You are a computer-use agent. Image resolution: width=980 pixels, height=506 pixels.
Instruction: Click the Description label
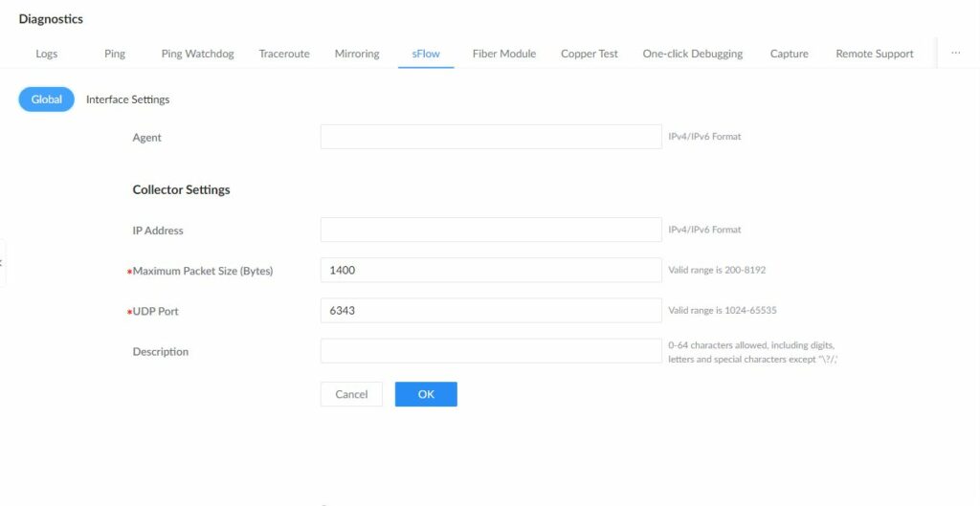pos(160,352)
